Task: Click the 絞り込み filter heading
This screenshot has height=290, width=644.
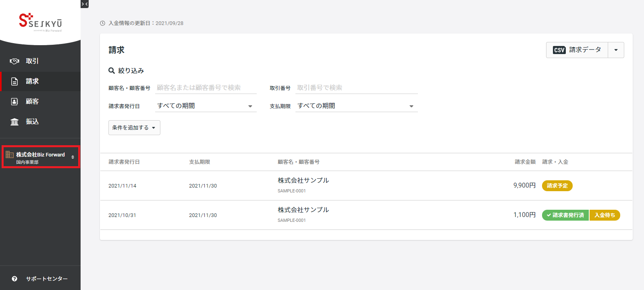Action: [x=131, y=71]
